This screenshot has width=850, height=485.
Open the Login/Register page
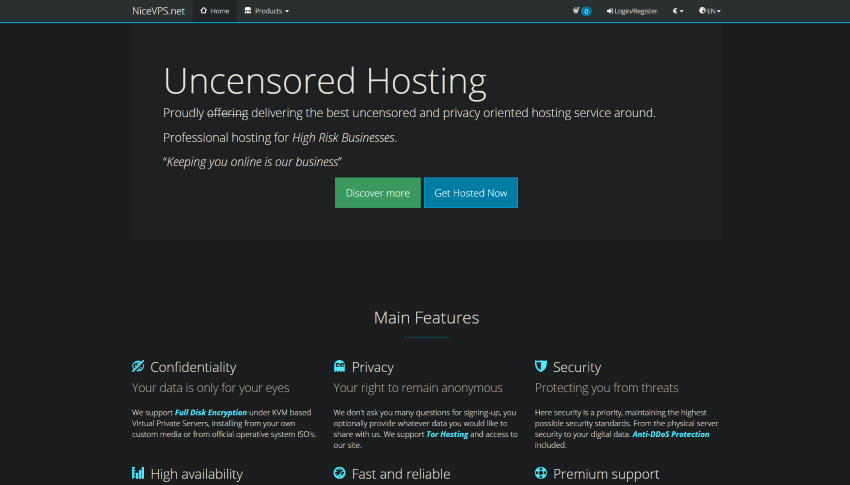pyautogui.click(x=632, y=11)
